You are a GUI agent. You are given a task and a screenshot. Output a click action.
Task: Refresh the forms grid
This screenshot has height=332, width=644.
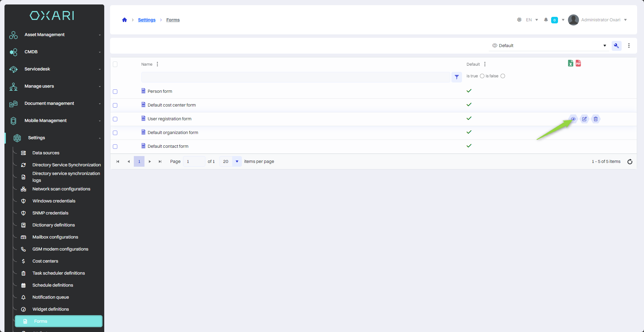pos(630,162)
